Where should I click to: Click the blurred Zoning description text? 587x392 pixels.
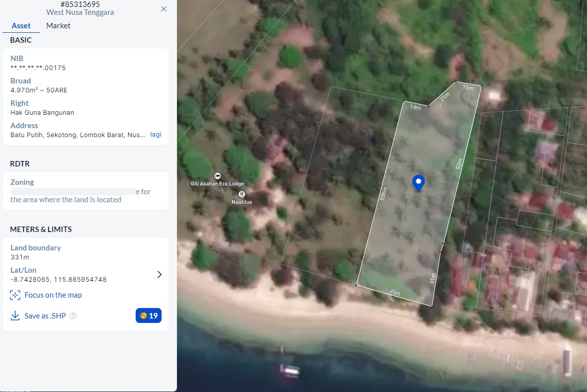click(73, 191)
